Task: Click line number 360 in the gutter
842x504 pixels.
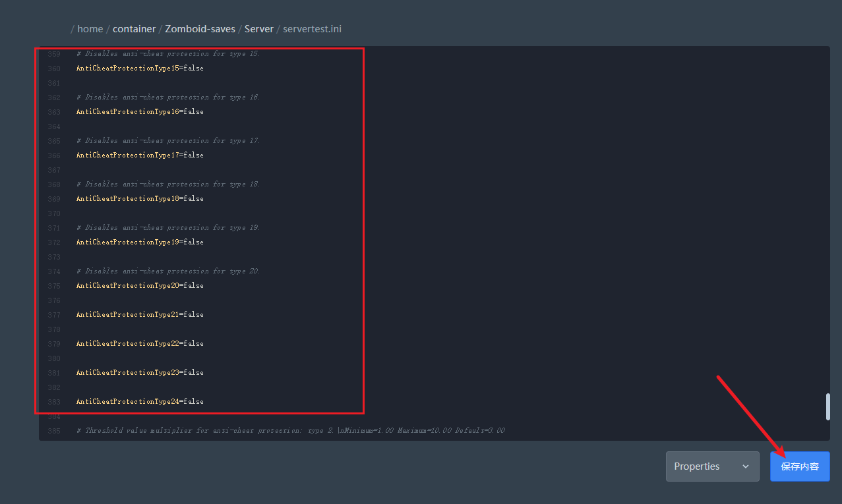Action: pyautogui.click(x=54, y=69)
